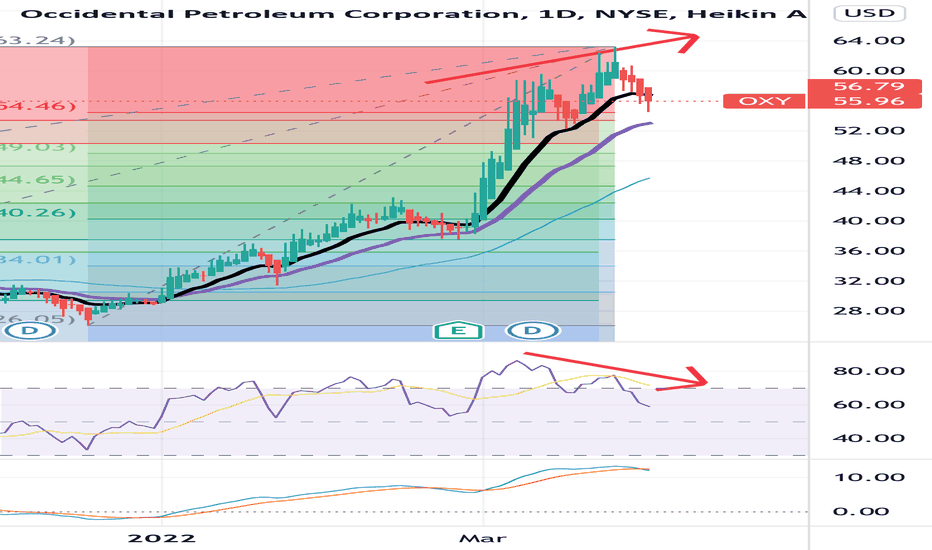
Task: Click the 60.00 RSI axis label
Action: tap(869, 405)
